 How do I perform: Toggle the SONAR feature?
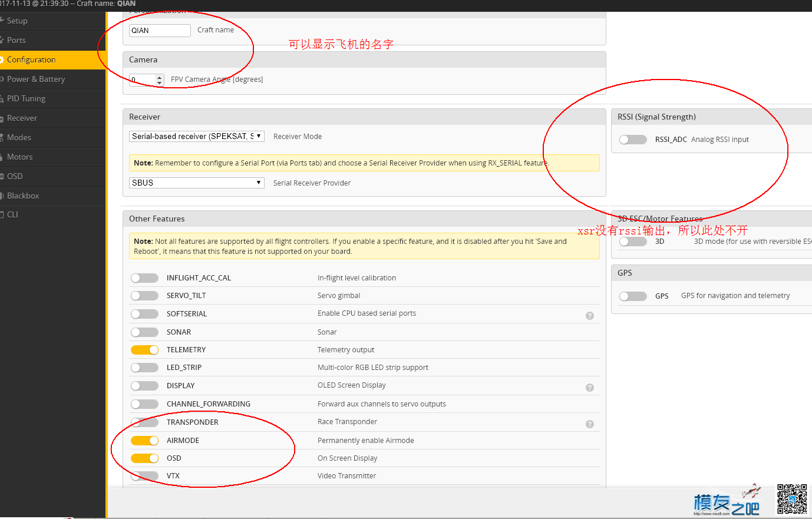(x=144, y=332)
